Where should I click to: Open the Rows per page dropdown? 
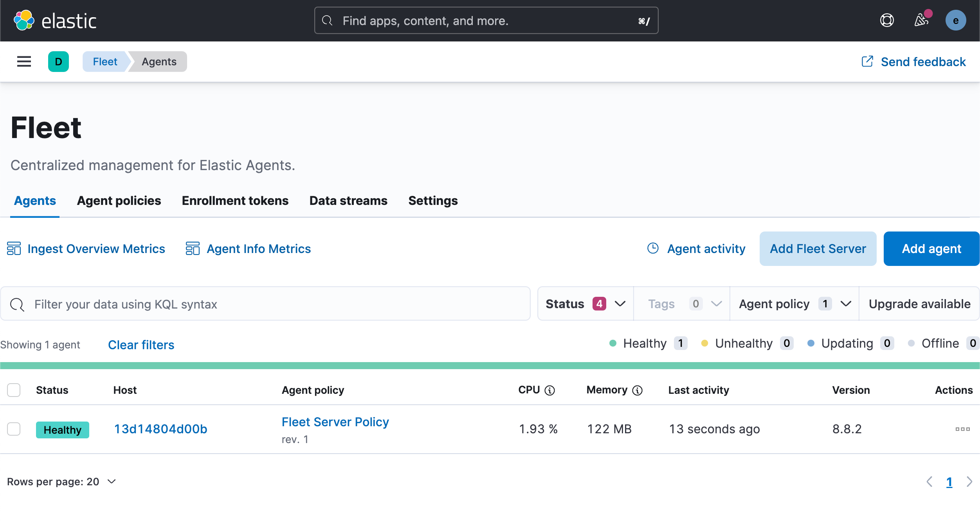click(61, 481)
